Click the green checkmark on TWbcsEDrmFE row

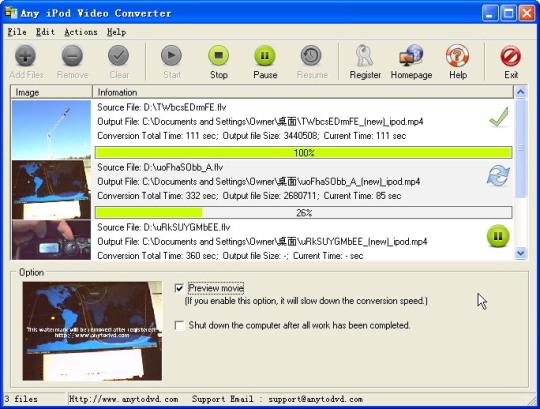pos(499,117)
